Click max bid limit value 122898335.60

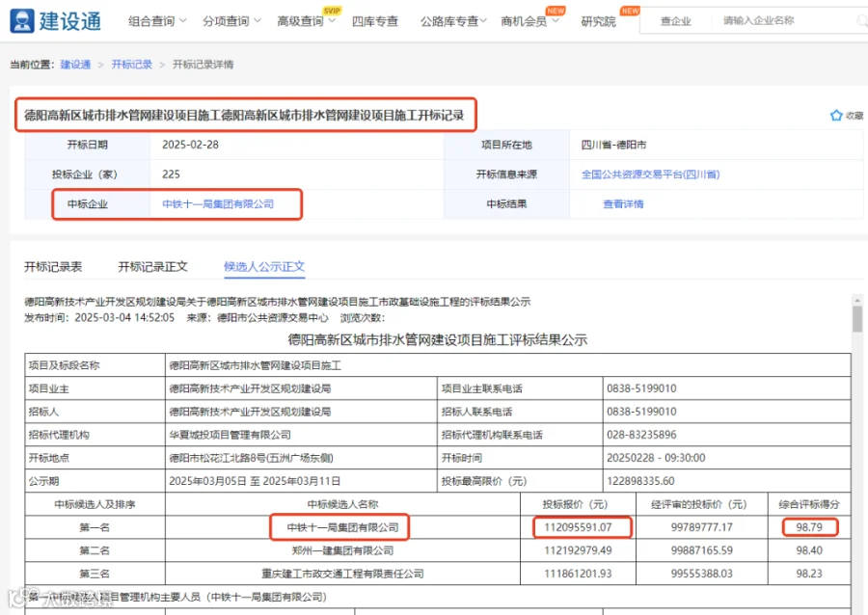coord(640,481)
